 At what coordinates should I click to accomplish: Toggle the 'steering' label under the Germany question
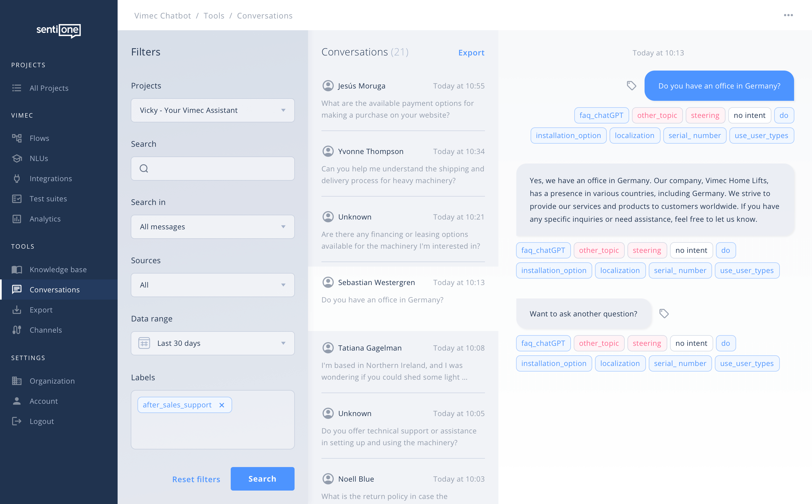[x=705, y=115]
